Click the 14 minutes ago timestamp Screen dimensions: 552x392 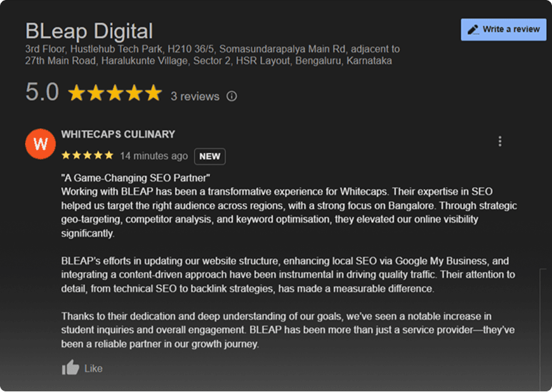pyautogui.click(x=154, y=156)
